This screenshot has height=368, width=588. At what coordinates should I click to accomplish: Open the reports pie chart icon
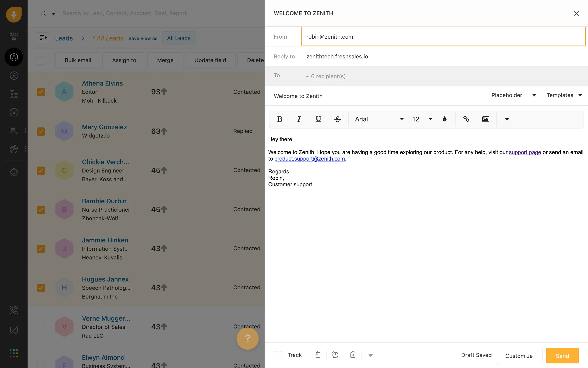pos(14,149)
